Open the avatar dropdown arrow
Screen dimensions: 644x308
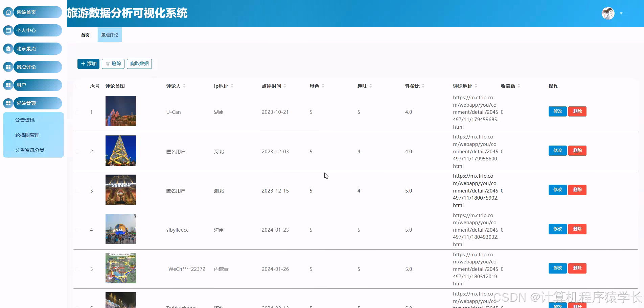pyautogui.click(x=621, y=14)
